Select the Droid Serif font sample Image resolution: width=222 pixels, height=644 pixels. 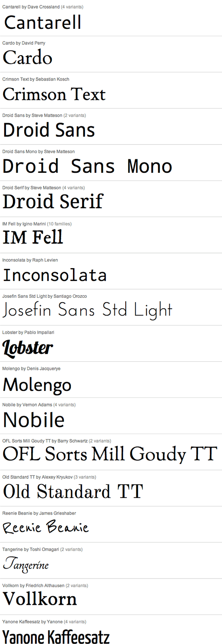[53, 202]
